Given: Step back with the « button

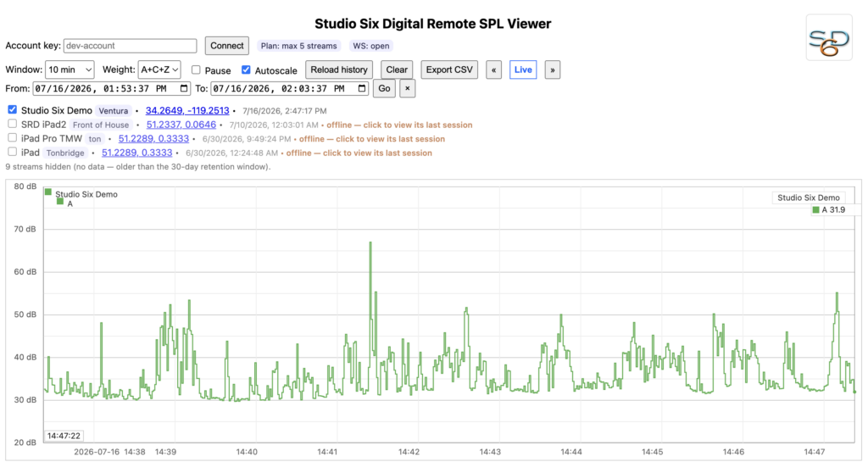Looking at the screenshot, I should click(494, 70).
